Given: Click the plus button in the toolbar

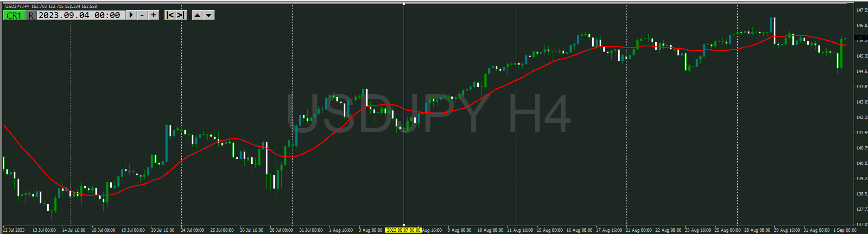Looking at the screenshot, I should (153, 15).
